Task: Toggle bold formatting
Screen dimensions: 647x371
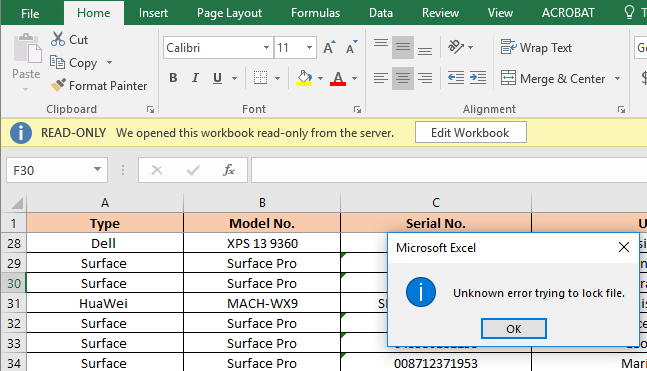Action: (x=173, y=78)
